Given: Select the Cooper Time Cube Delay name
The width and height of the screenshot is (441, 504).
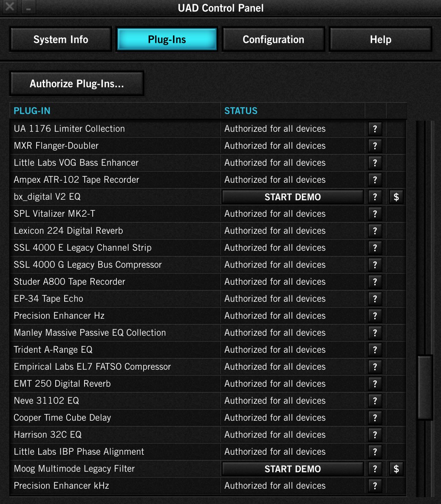Looking at the screenshot, I should tap(62, 418).
